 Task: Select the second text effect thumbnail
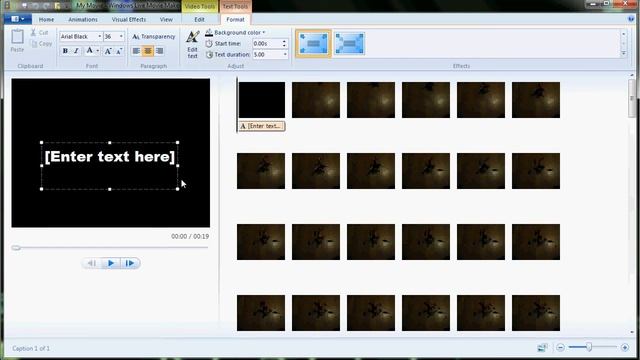click(349, 43)
